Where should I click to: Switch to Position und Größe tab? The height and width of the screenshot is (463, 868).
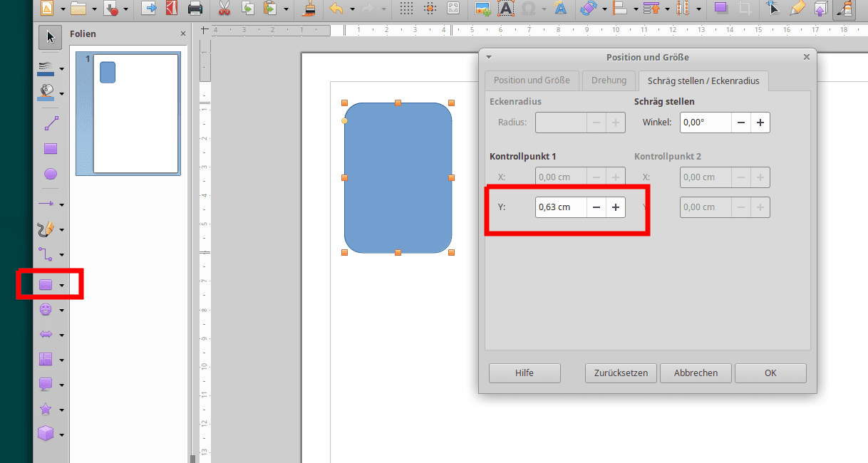click(x=532, y=80)
